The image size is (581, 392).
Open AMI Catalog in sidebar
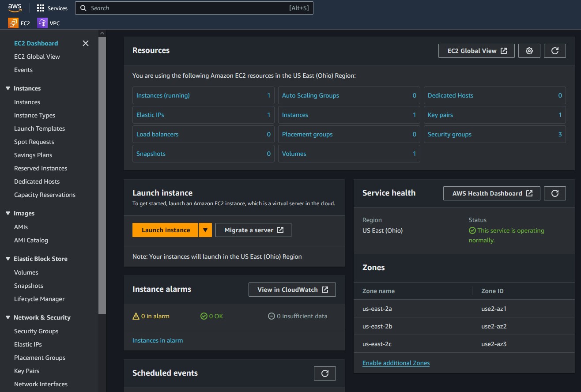[x=31, y=240]
